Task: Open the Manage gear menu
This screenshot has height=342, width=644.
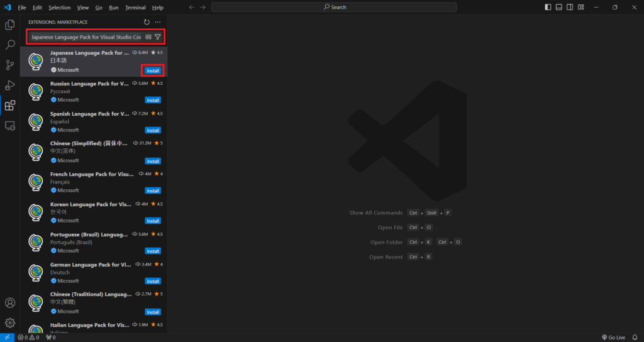Action: tap(10, 323)
